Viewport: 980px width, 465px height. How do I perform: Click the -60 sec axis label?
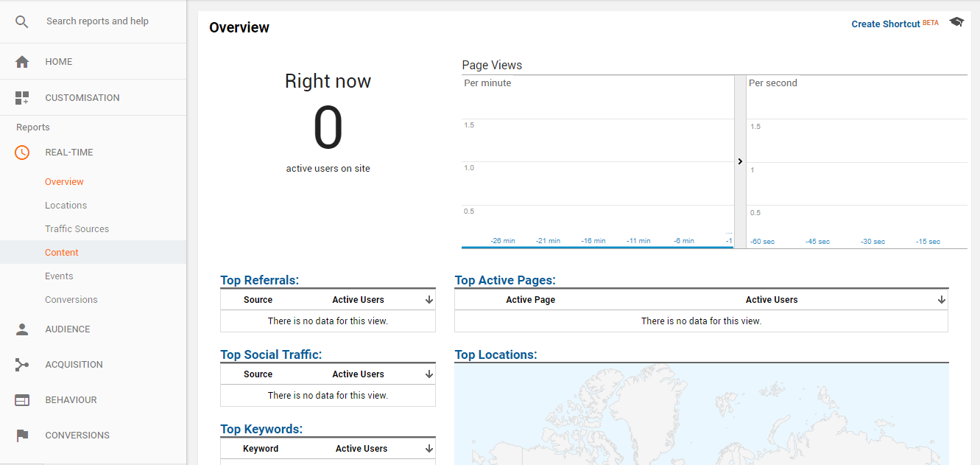(x=762, y=242)
